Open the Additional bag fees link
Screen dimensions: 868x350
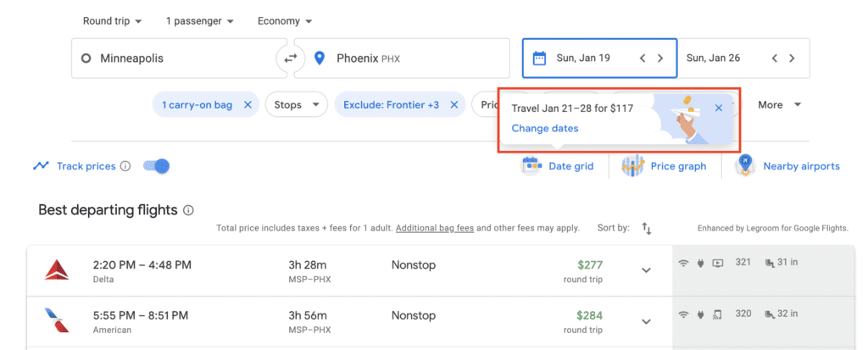pos(435,228)
